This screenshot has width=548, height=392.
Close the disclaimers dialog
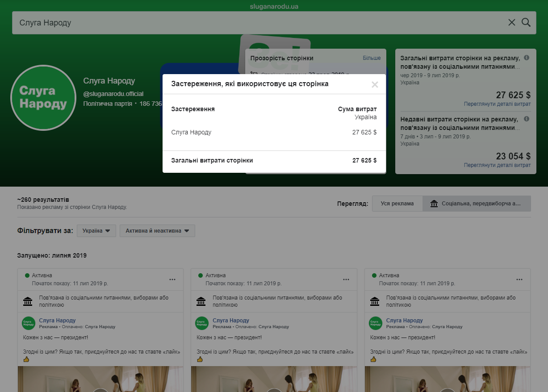point(375,84)
